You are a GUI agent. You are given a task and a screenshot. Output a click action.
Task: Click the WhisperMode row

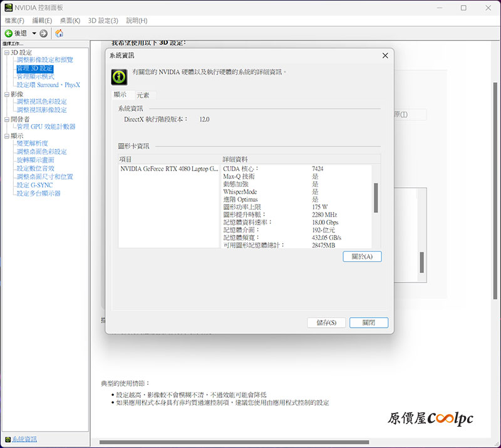pyautogui.click(x=296, y=192)
